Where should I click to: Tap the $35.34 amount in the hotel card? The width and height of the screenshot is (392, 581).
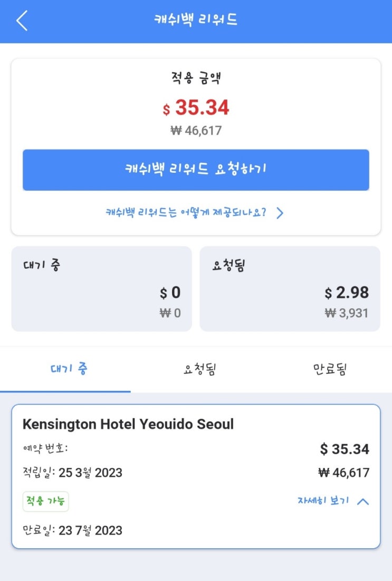pos(345,449)
